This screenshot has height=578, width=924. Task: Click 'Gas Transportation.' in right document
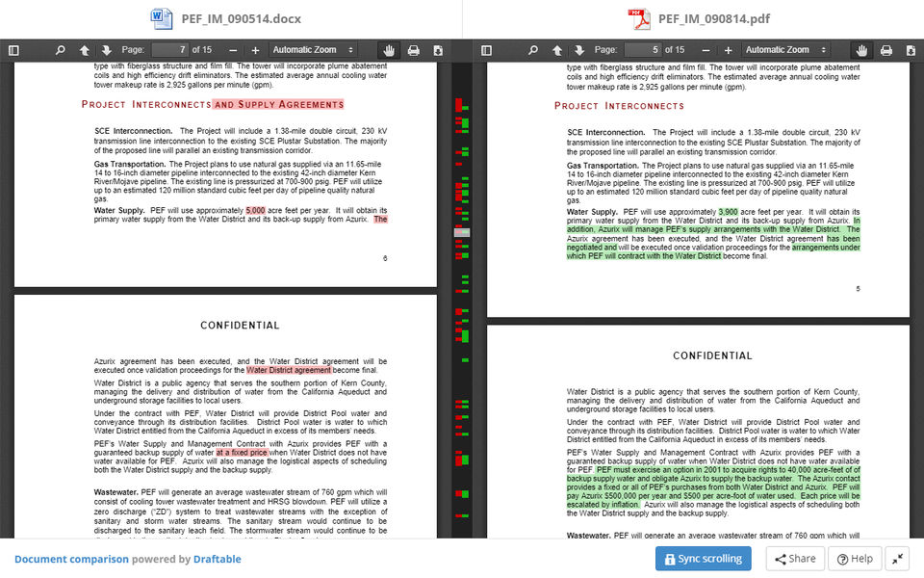click(603, 166)
